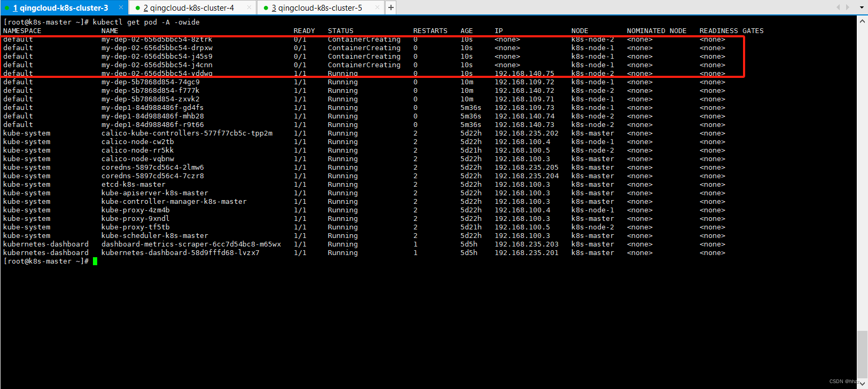The width and height of the screenshot is (868, 389).
Task: Click IP address 192.168.109.72
Action: click(525, 82)
